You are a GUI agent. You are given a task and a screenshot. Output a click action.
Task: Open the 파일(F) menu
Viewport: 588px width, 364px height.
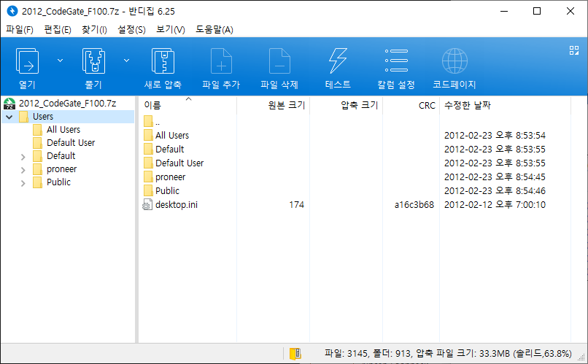tap(20, 30)
